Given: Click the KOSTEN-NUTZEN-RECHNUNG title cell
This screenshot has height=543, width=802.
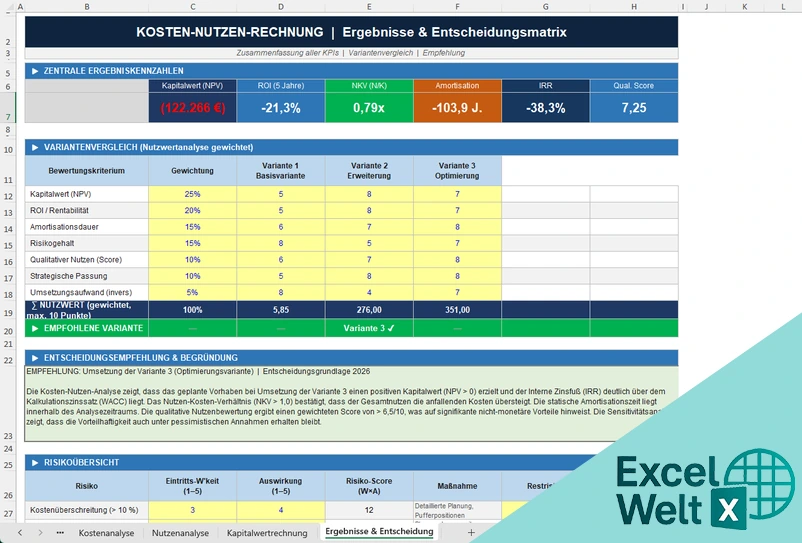Looking at the screenshot, I should point(351,32).
